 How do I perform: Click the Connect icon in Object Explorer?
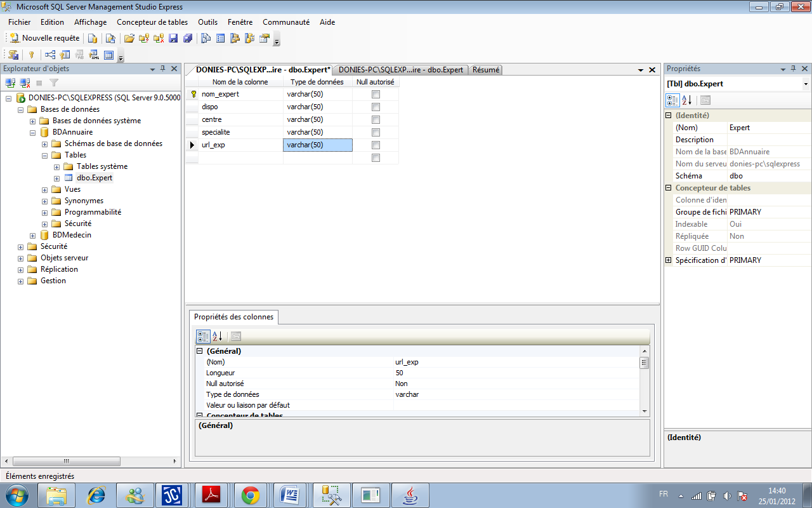(10, 83)
